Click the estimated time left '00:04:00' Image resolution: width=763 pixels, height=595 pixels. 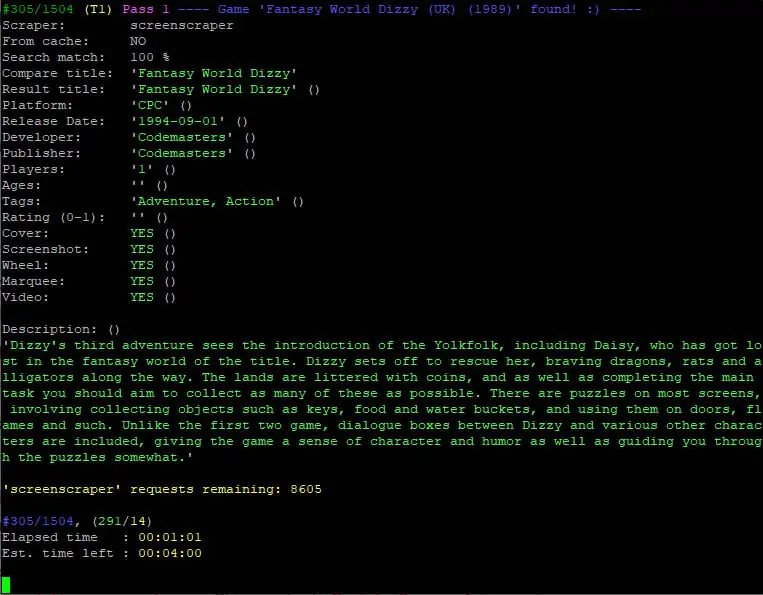(x=169, y=554)
